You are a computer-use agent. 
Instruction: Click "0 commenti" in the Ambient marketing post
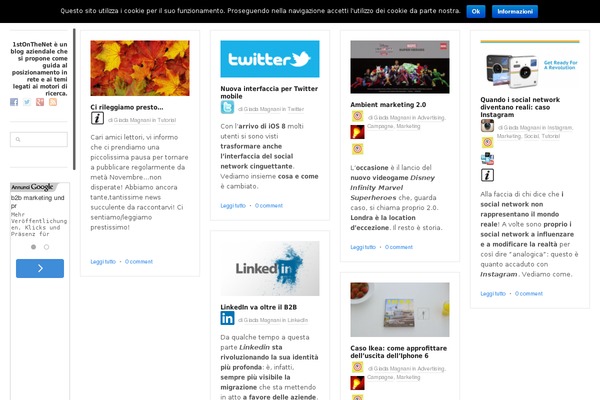point(399,247)
